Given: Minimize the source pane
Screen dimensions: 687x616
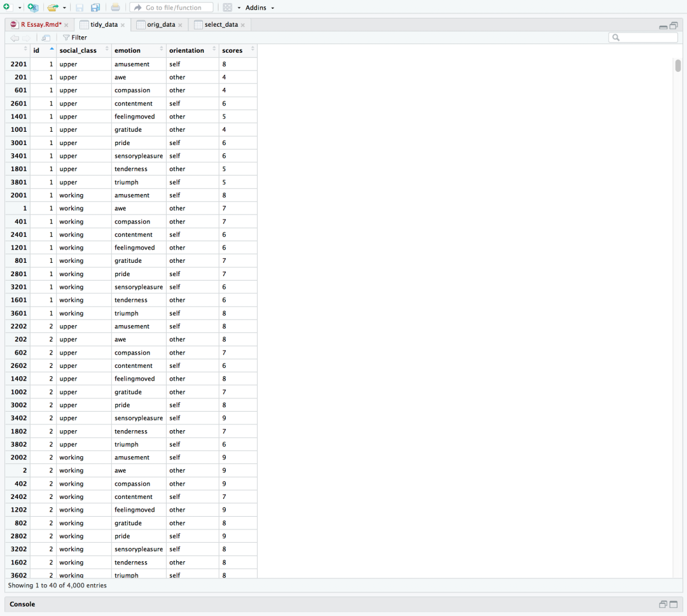Looking at the screenshot, I should click(663, 26).
